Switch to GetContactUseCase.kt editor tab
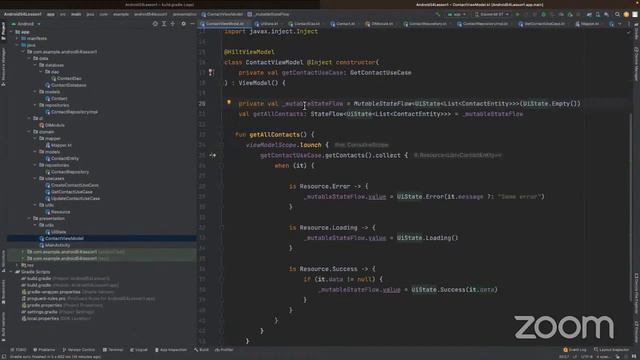The height and width of the screenshot is (360, 640). [x=542, y=24]
